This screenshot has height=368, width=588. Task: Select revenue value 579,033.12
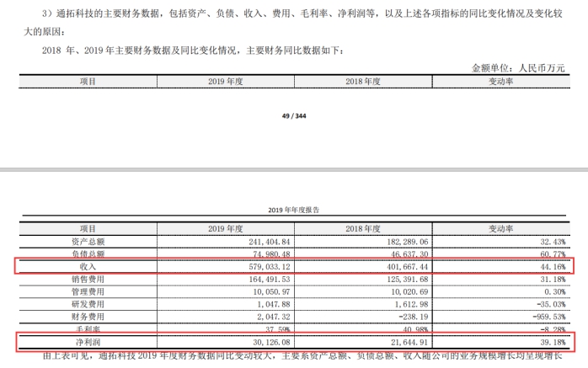click(x=270, y=267)
